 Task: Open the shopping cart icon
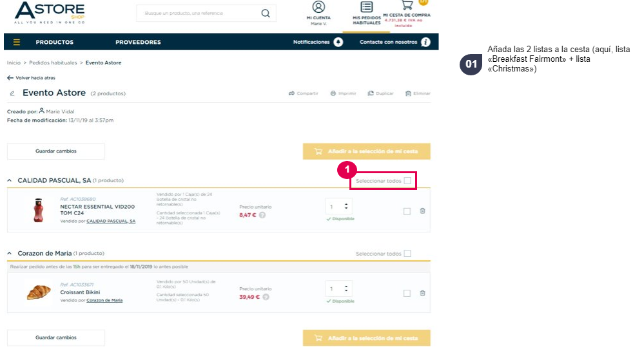[x=407, y=5]
